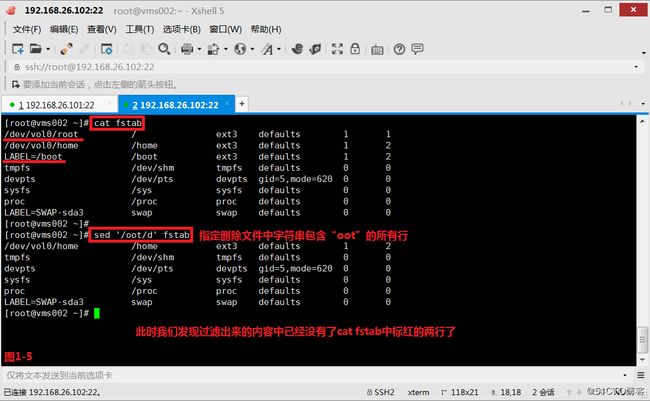
Task: Click the greyed-out copy icon
Action: click(129, 49)
